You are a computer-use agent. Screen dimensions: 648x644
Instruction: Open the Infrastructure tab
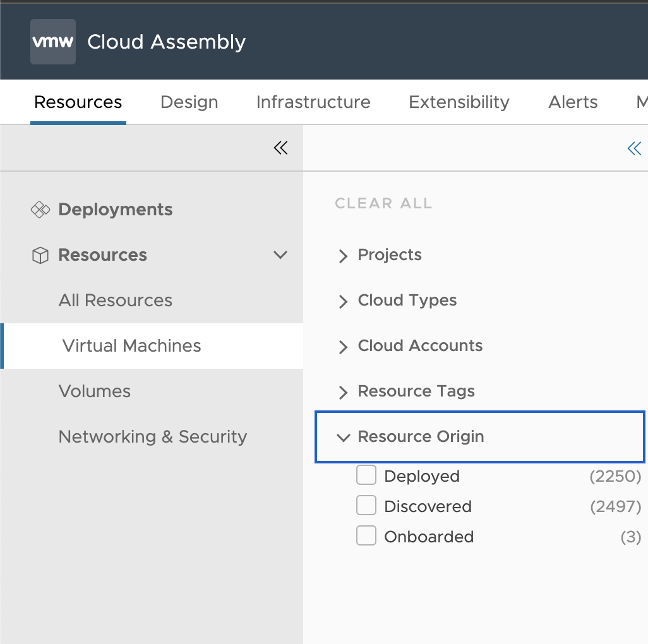(313, 102)
